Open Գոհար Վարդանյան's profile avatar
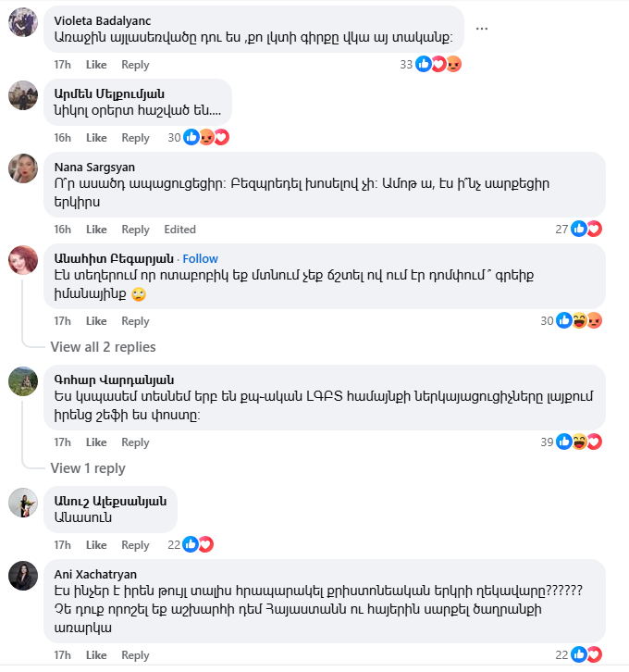 click(22, 381)
